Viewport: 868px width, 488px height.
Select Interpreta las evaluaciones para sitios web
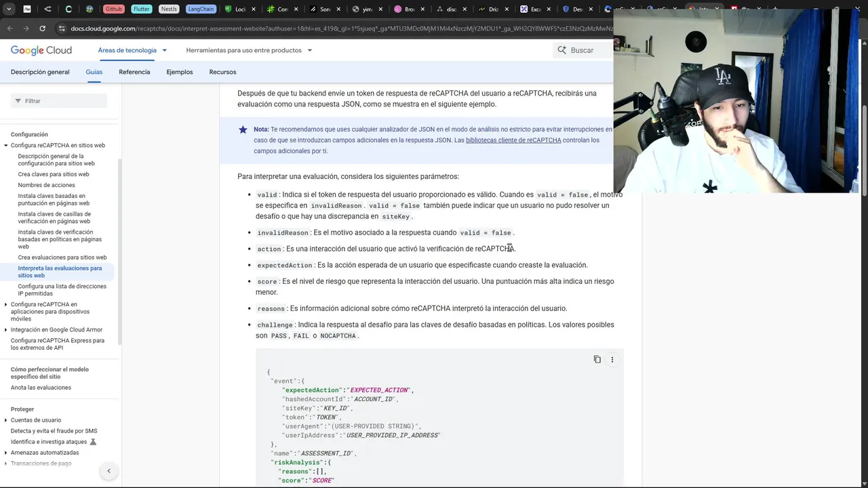pos(60,272)
